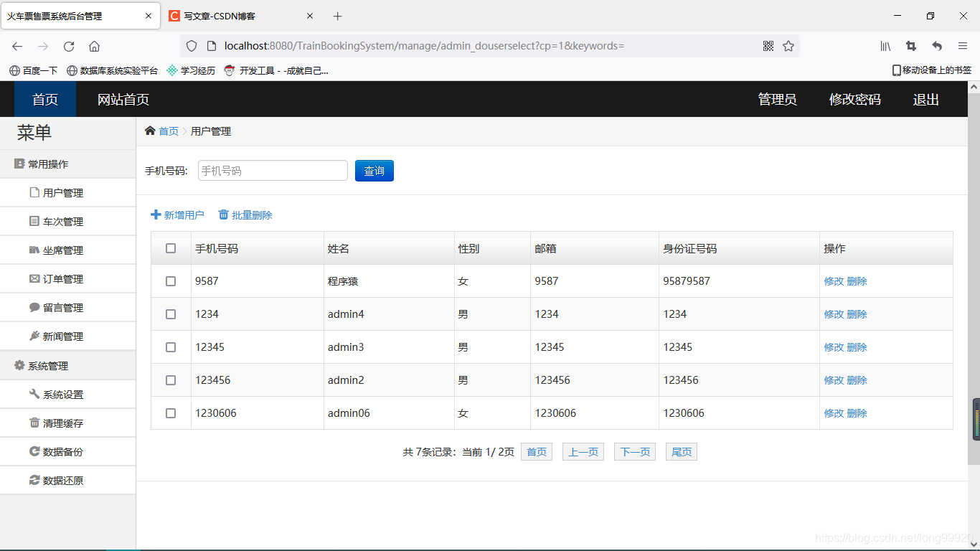The width and height of the screenshot is (980, 551).
Task: Open the 学习经历 bookmark
Action: [x=191, y=70]
